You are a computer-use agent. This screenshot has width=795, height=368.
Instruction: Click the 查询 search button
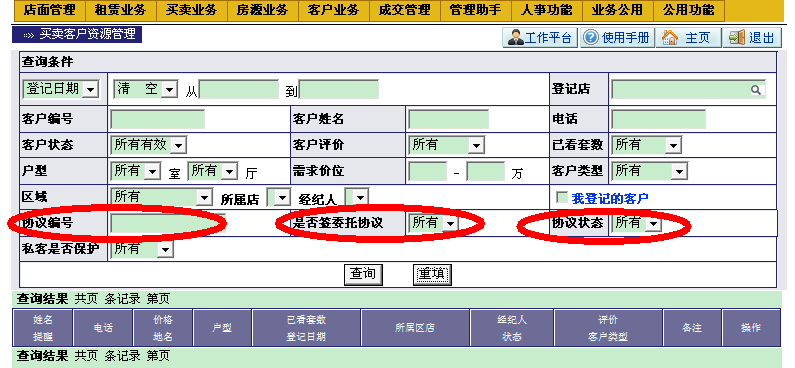click(x=363, y=275)
